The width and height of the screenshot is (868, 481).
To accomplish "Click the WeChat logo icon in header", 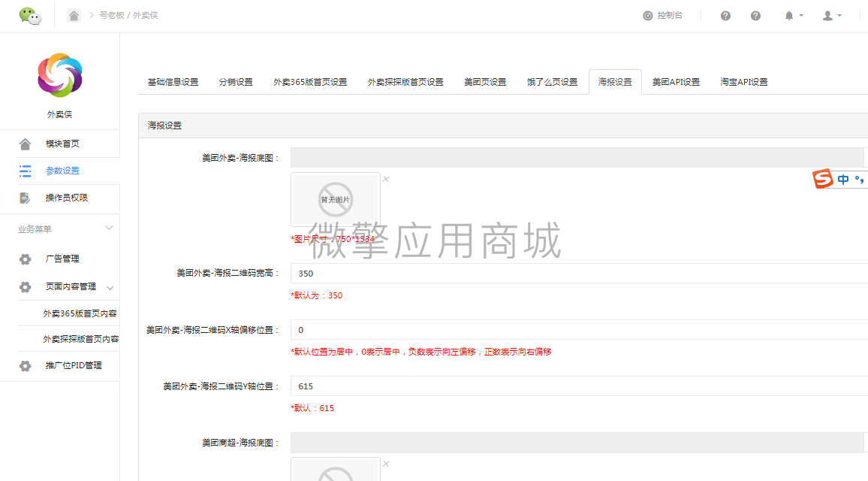I will 30,16.
